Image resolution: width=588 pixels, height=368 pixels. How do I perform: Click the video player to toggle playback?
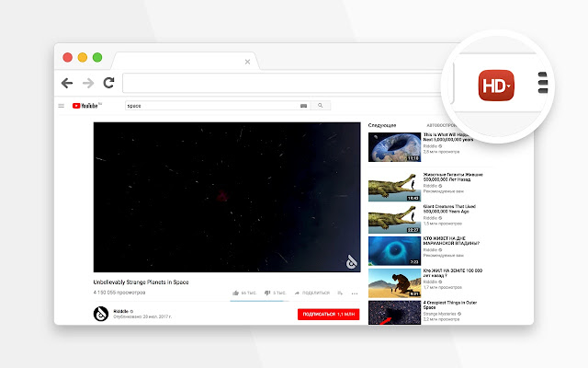[x=227, y=197]
